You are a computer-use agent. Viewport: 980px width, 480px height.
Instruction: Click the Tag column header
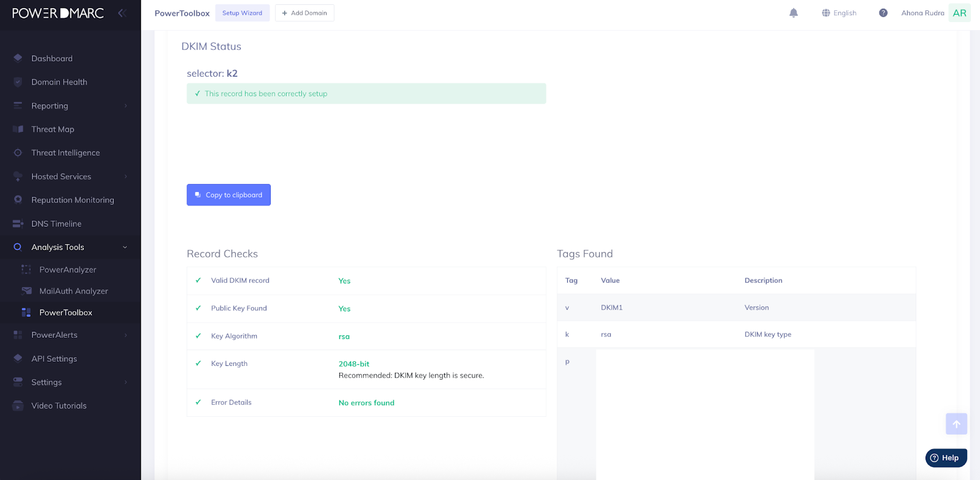coord(571,280)
